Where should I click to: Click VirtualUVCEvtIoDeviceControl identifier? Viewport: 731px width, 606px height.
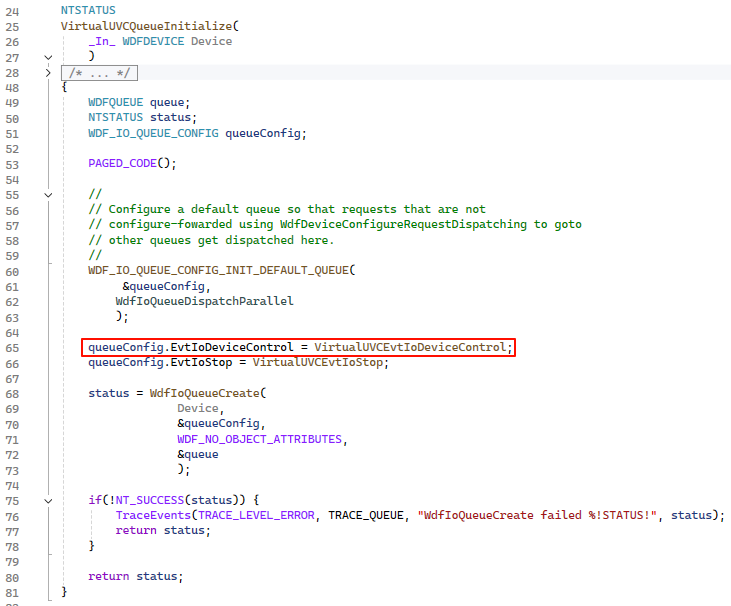tap(410, 347)
